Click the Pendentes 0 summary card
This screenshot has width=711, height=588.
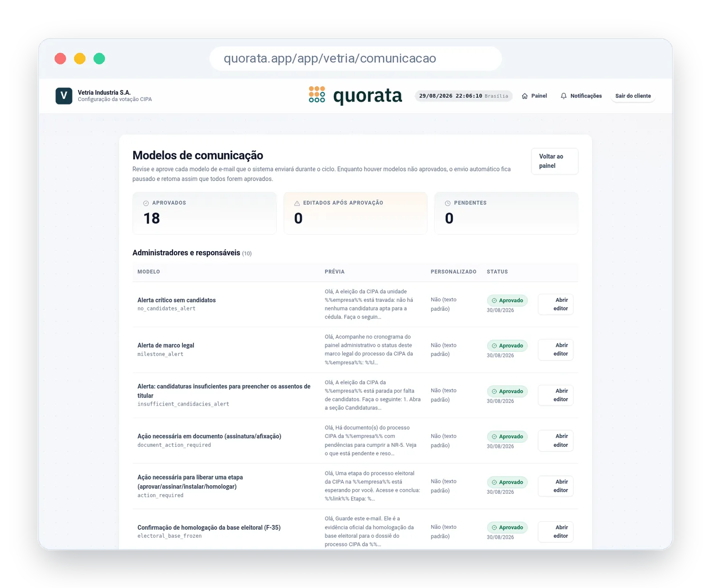[506, 213]
